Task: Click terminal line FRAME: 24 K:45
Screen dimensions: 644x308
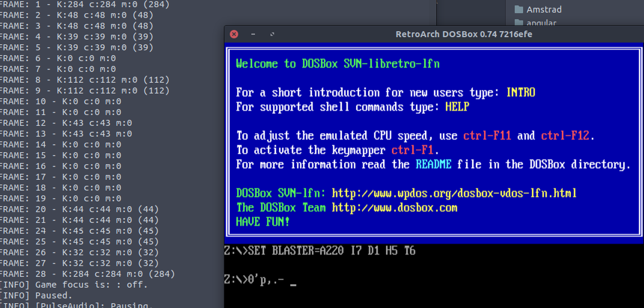Action: coord(79,231)
